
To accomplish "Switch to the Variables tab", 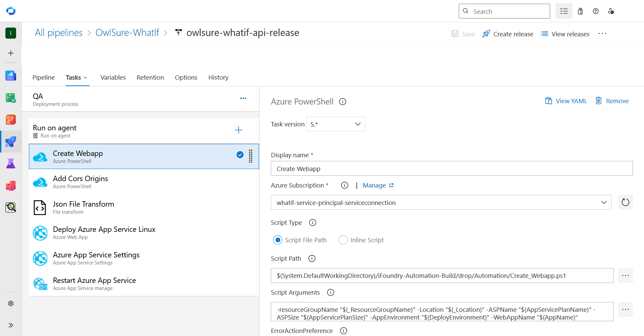I will click(113, 77).
